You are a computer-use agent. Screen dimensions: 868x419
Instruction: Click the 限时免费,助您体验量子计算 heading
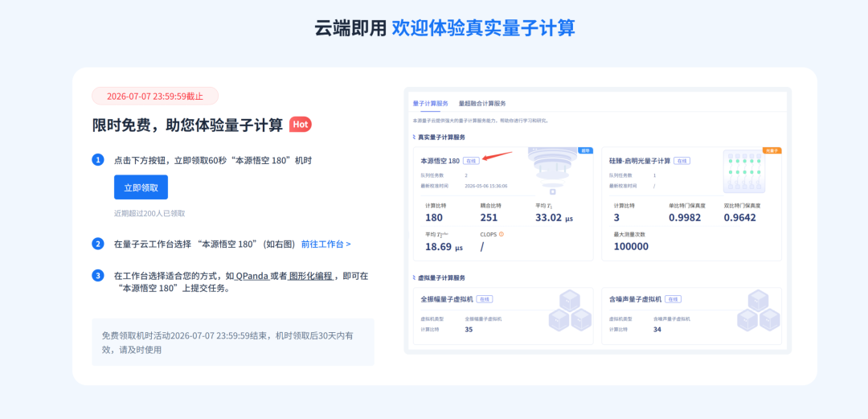click(x=187, y=125)
